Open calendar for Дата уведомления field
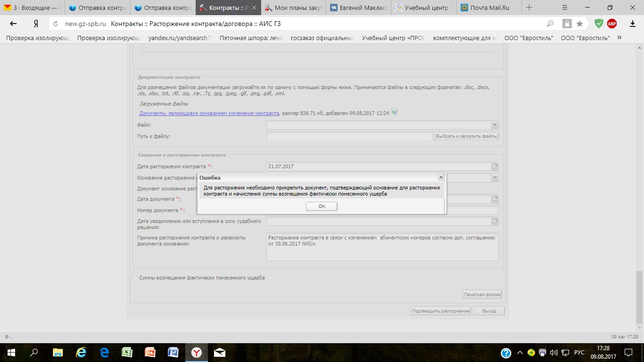 click(495, 221)
